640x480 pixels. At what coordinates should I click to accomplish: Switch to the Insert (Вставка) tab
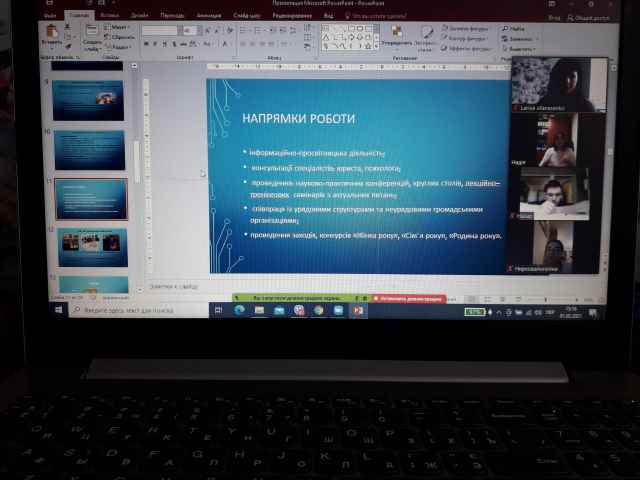coord(110,16)
